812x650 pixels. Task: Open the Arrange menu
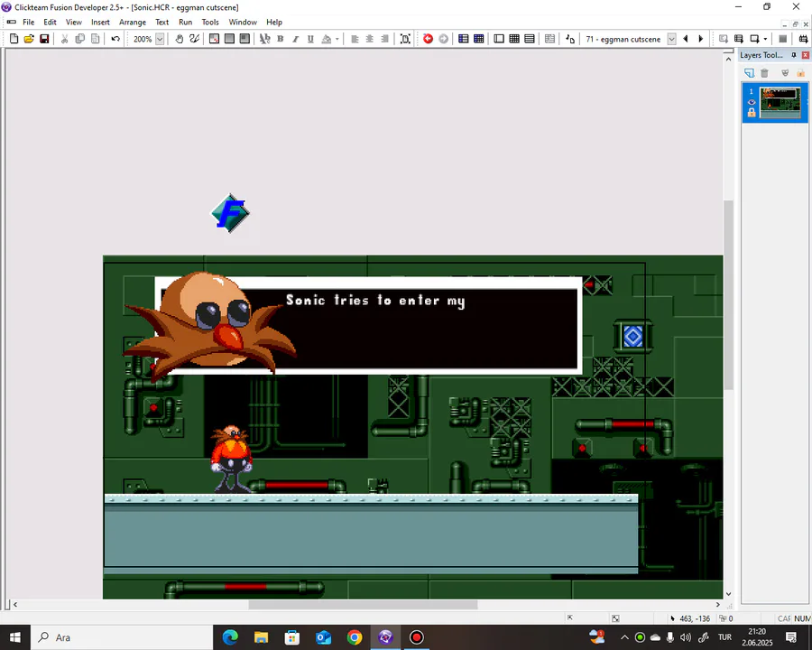coord(133,23)
